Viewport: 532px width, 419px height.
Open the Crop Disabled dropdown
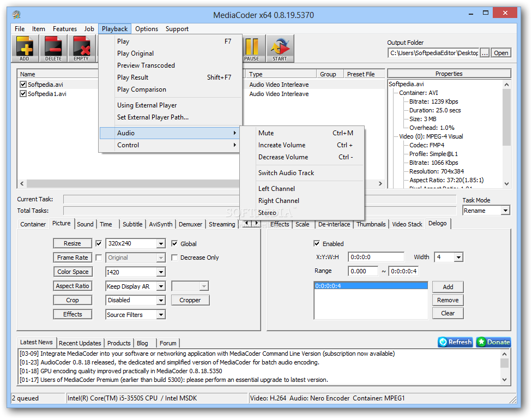tap(161, 300)
